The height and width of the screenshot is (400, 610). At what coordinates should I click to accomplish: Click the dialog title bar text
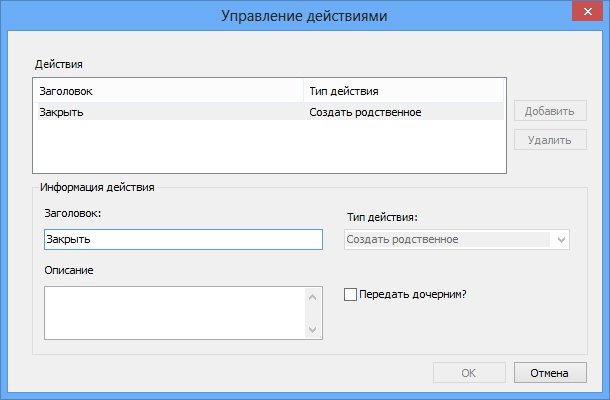[304, 16]
